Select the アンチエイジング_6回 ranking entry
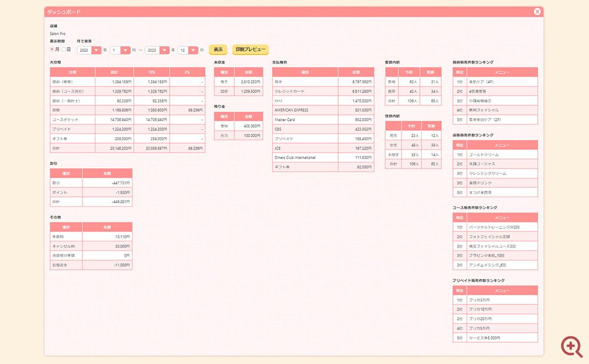The image size is (589, 364). pyautogui.click(x=488, y=265)
